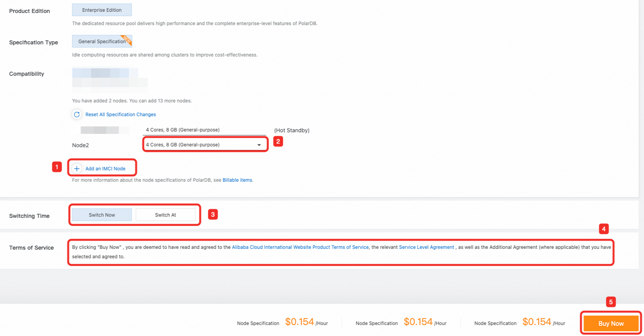Click the circular reset arrow icon
Viewport: 644px width, 336px height.
pyautogui.click(x=77, y=115)
